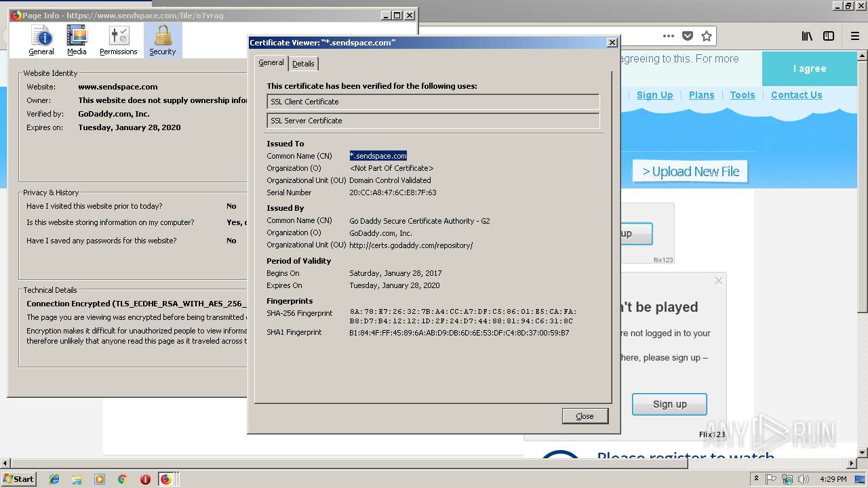
Task: Click the horizontal scroll right arrow
Action: (851, 464)
